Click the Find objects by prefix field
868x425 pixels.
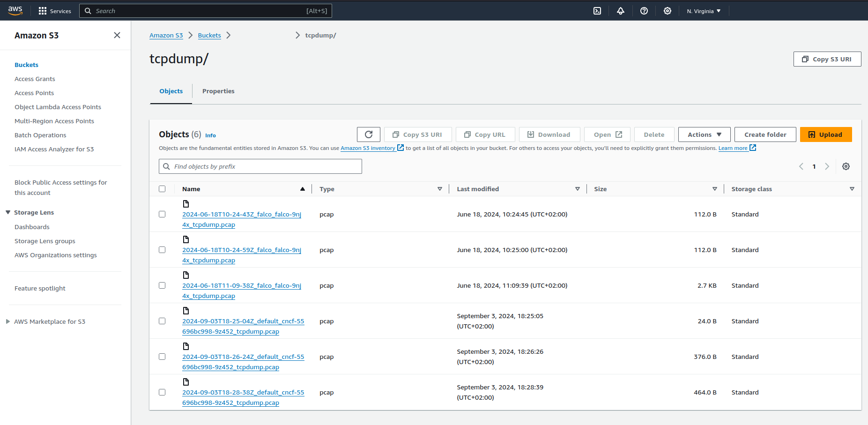[260, 166]
